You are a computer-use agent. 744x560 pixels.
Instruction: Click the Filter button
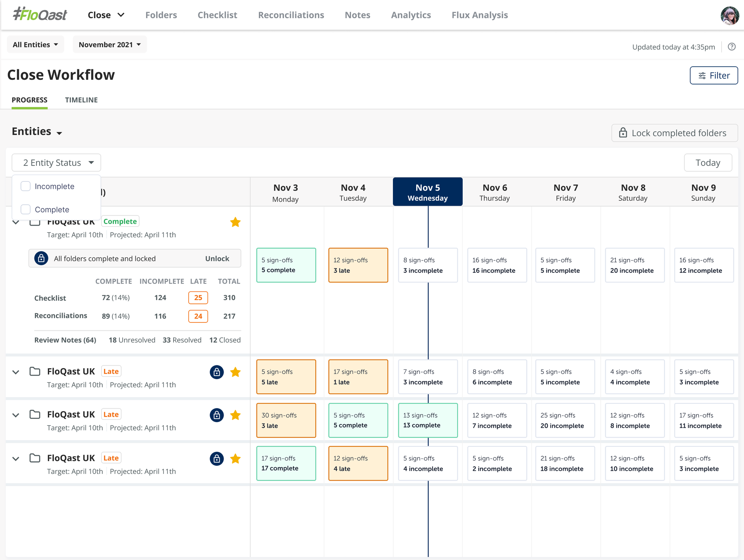[714, 75]
